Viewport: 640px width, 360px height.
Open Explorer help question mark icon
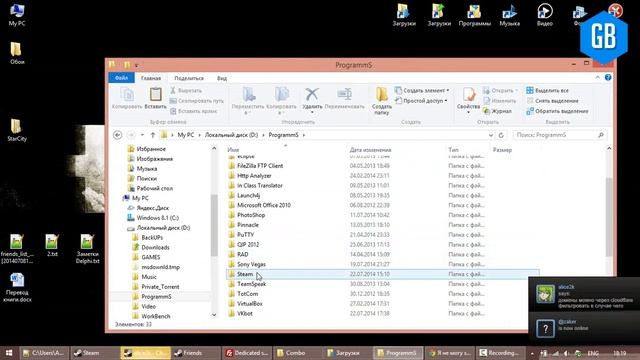[608, 78]
